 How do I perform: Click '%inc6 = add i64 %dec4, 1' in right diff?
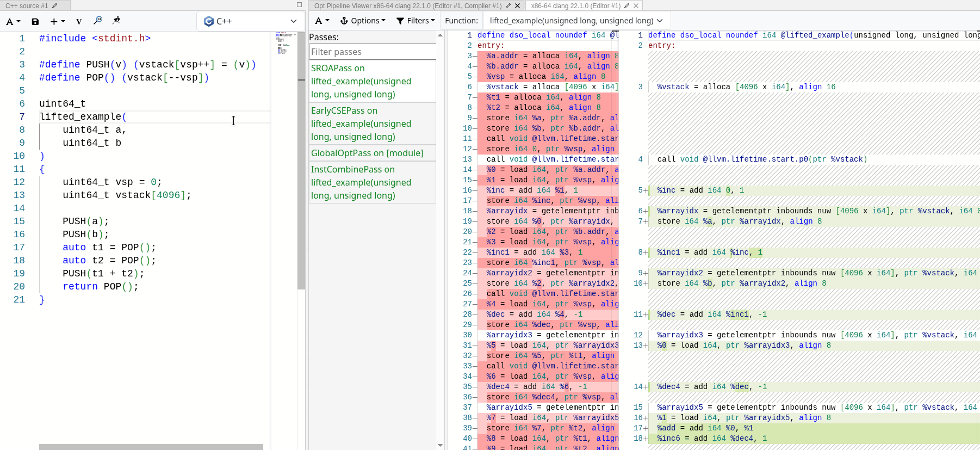pos(712,438)
